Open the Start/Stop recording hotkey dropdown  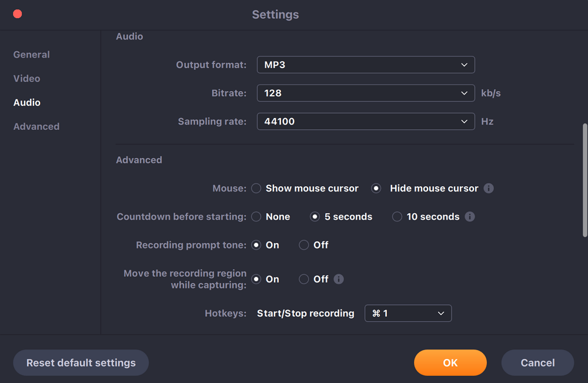[408, 313]
